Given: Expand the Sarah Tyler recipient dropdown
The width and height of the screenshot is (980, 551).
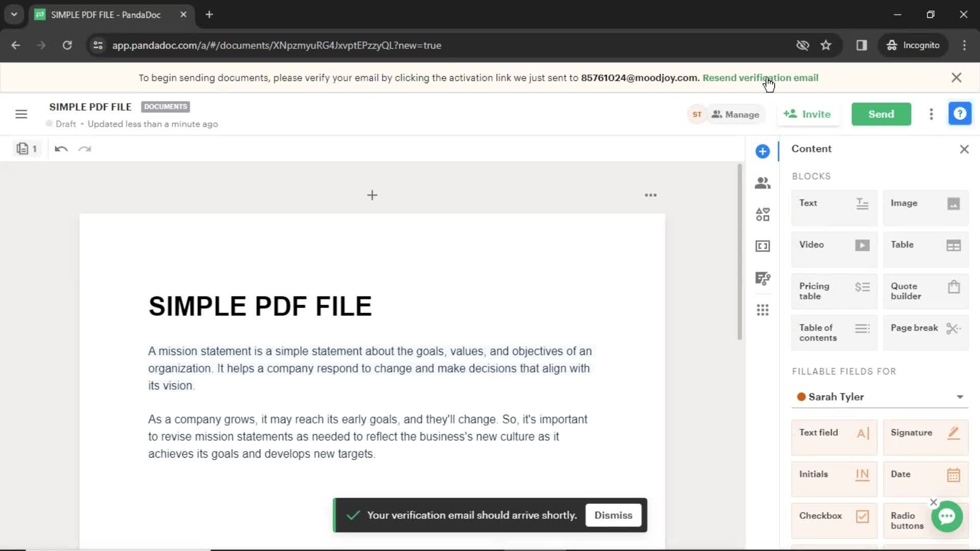Looking at the screenshot, I should click(961, 397).
